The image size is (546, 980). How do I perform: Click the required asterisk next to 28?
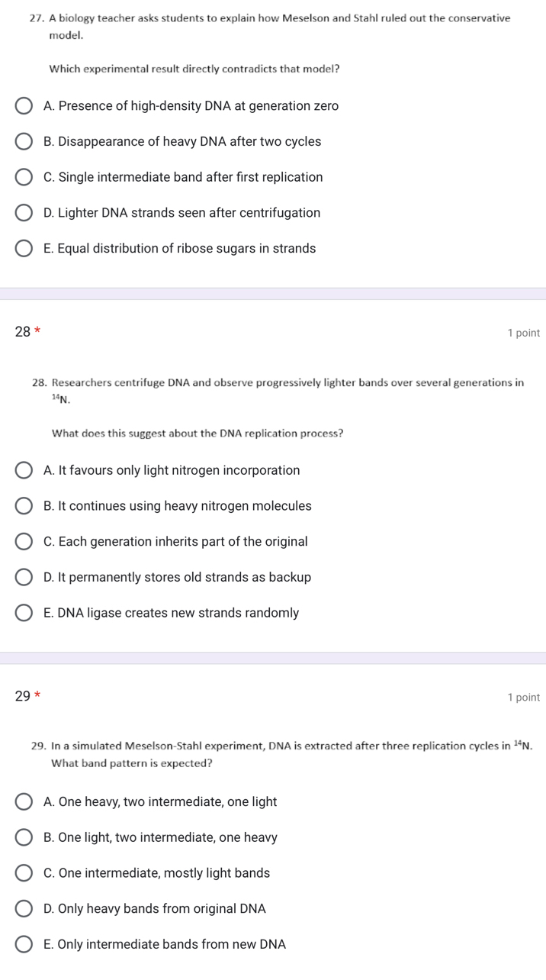[37, 331]
